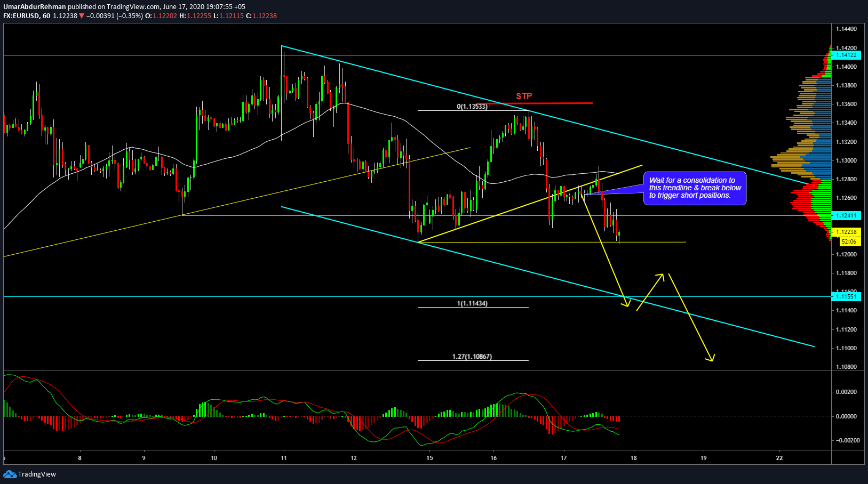
Task: Click the 1.13000 price axis label
Action: [x=846, y=160]
